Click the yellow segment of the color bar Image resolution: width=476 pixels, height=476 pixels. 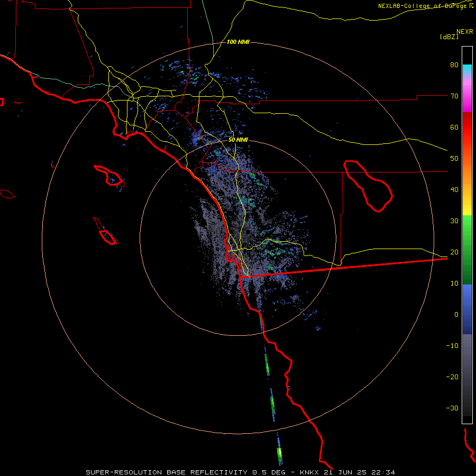click(x=467, y=209)
